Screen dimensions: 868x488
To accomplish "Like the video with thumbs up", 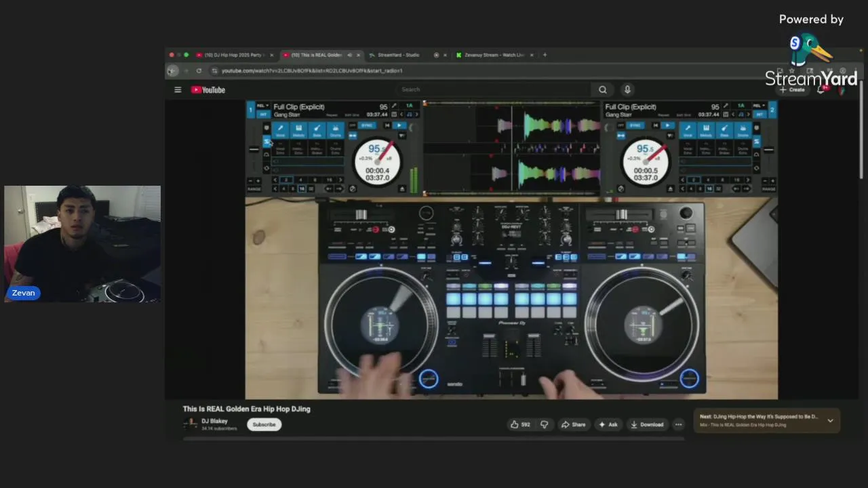I will (520, 424).
